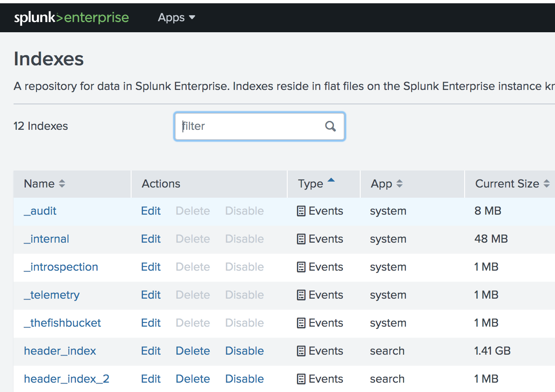Disable the header_index index

click(244, 351)
